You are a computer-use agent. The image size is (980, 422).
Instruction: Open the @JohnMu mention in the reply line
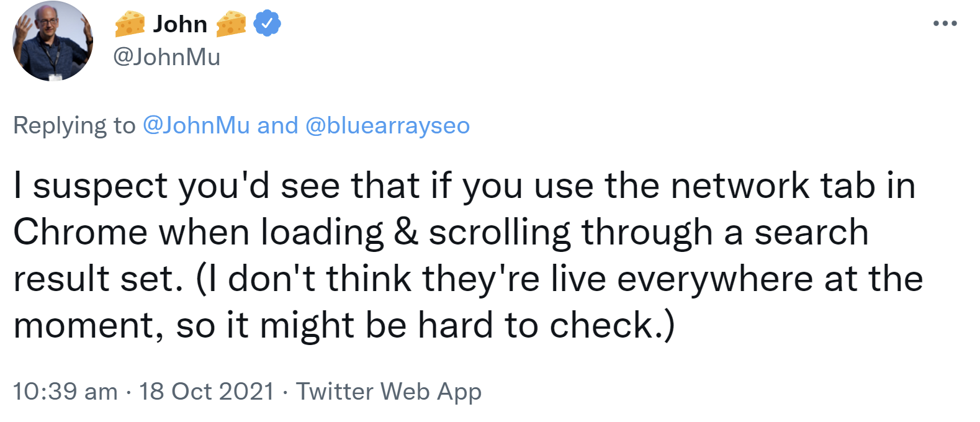coord(196,125)
